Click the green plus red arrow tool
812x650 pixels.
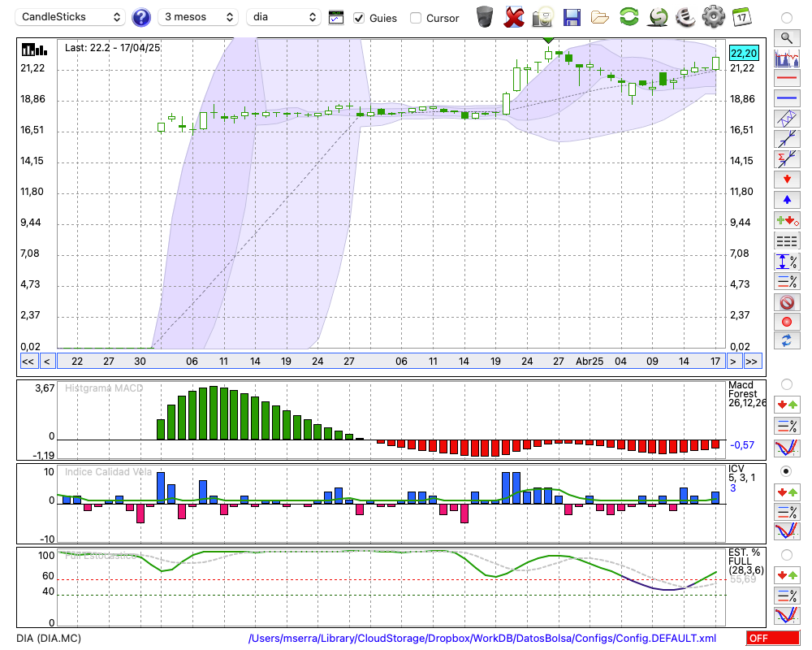coord(787,220)
